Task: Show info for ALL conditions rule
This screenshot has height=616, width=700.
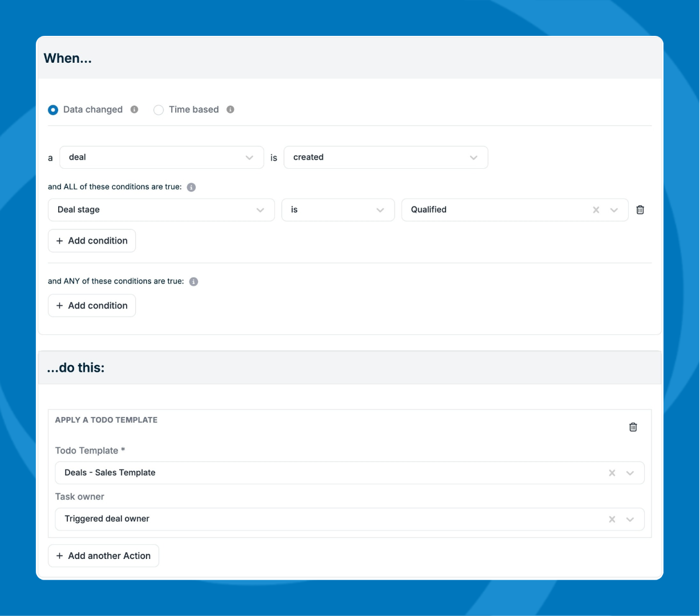Action: tap(192, 187)
